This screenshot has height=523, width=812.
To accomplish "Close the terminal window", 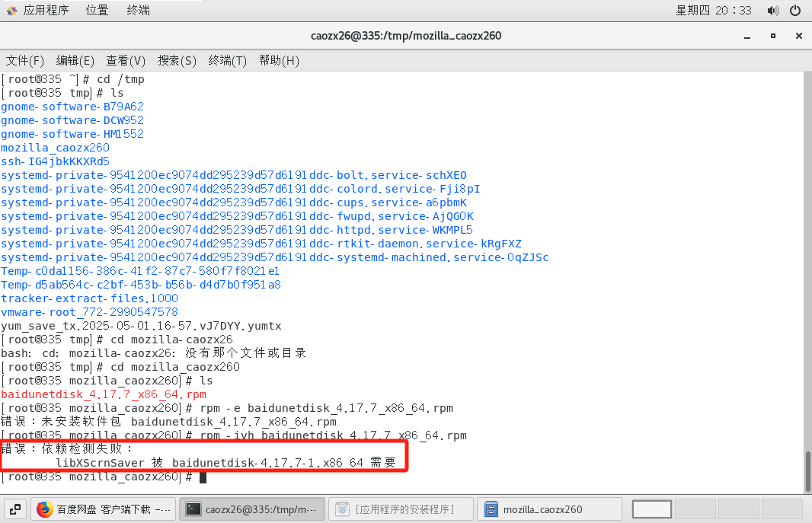I will (798, 37).
